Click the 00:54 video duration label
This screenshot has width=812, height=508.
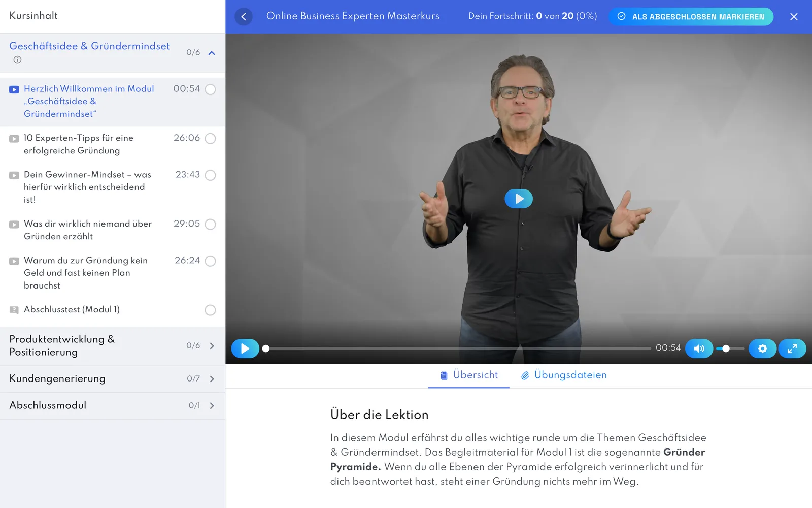[x=668, y=348]
